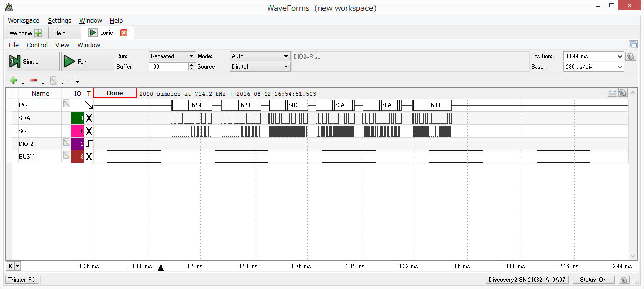
Task: Open edit properties icon on BUSY row
Action: coord(66,155)
